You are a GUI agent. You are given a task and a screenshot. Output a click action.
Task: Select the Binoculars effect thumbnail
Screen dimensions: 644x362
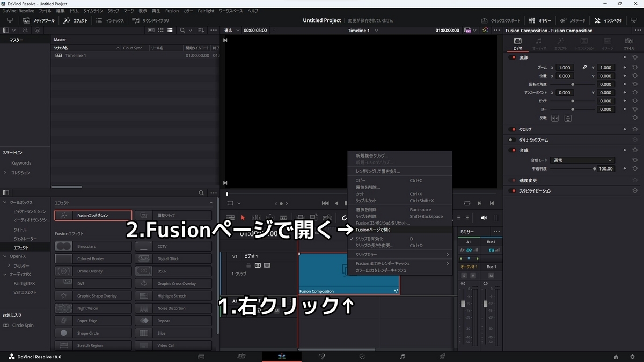coord(63,246)
